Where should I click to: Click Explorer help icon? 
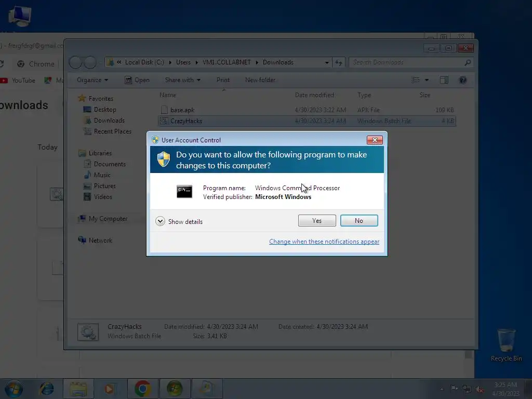[x=463, y=80]
